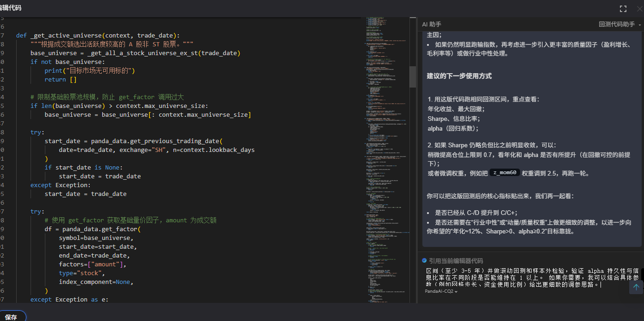The height and width of the screenshot is (321, 644).
Task: Click the bullet about 行业中性 adjustments
Action: click(528, 227)
